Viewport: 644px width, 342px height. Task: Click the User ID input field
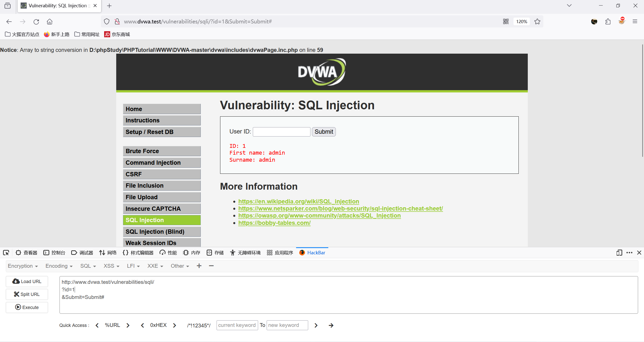click(x=281, y=132)
